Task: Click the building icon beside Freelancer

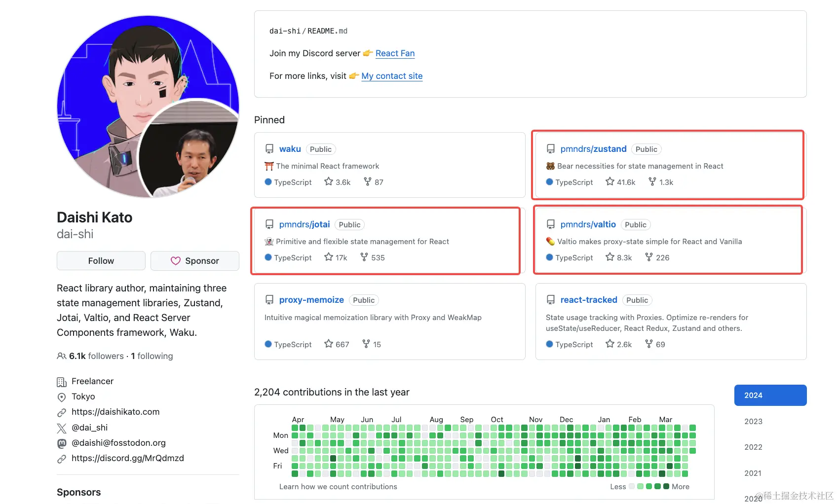Action: 62,382
